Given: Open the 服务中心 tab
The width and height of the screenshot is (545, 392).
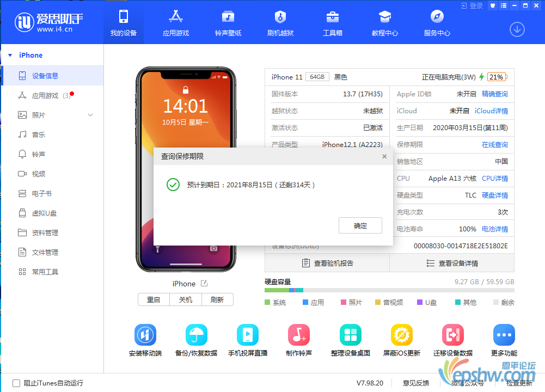Looking at the screenshot, I should 437,23.
